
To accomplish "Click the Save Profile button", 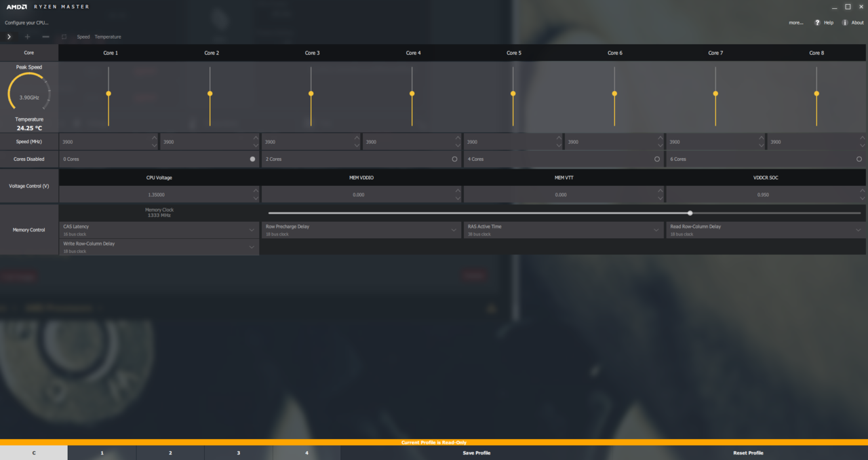I will coord(476,453).
